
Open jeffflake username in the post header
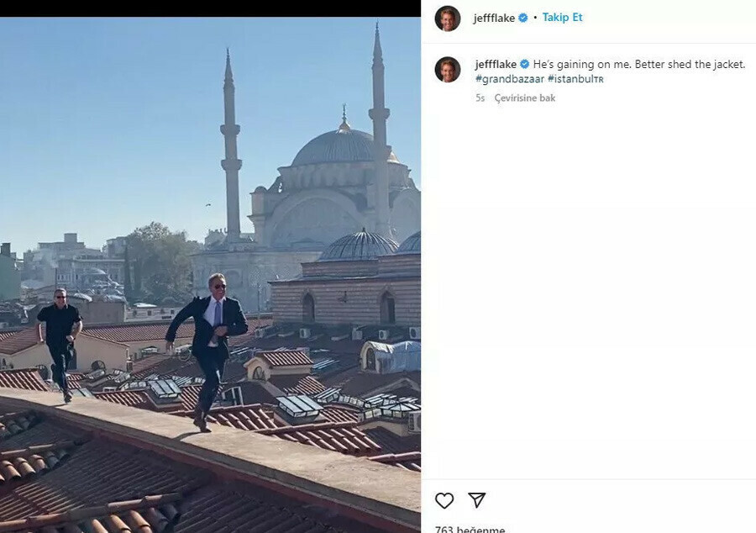(x=494, y=18)
